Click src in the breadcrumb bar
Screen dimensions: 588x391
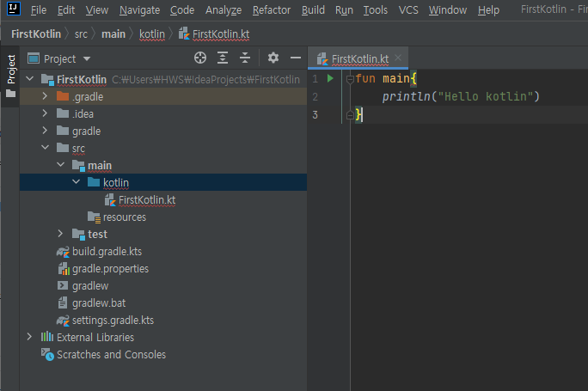click(x=81, y=34)
